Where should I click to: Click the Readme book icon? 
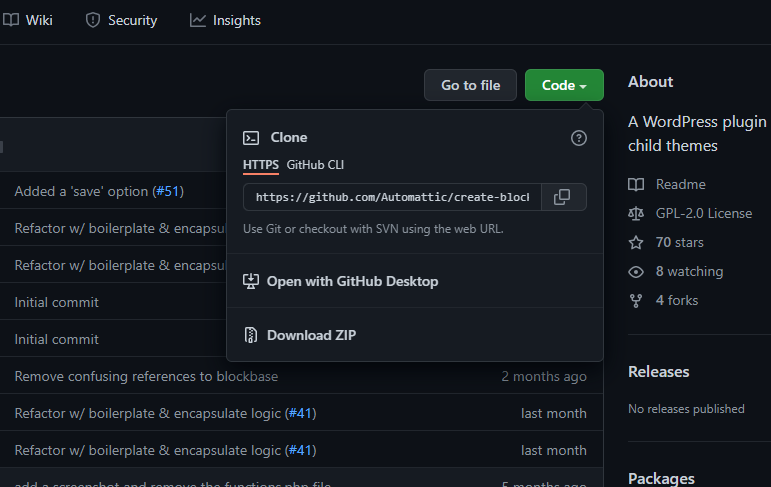[636, 184]
